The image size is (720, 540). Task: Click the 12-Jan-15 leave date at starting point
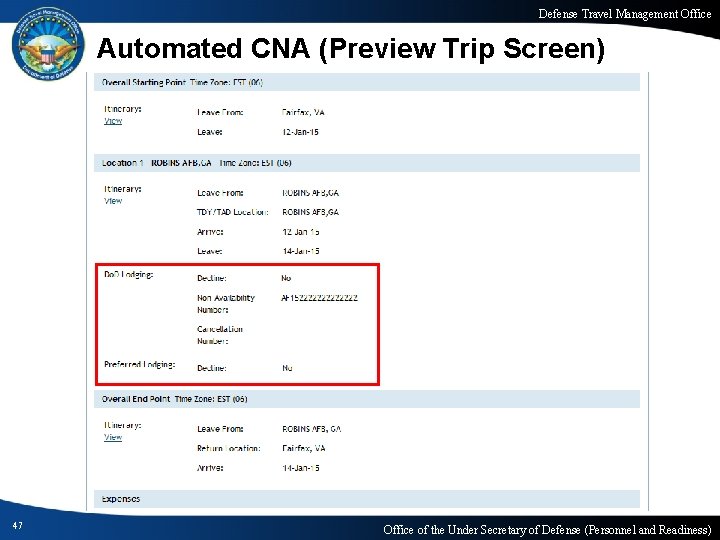[x=300, y=132]
